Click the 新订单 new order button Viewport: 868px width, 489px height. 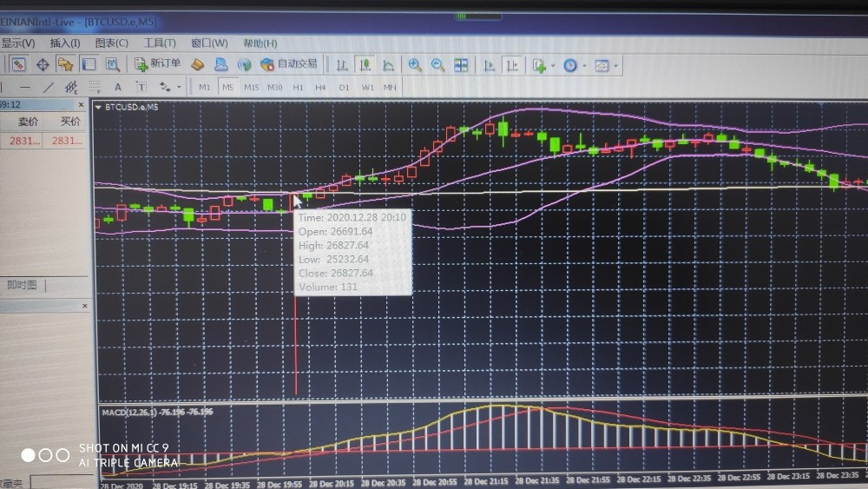[x=158, y=64]
